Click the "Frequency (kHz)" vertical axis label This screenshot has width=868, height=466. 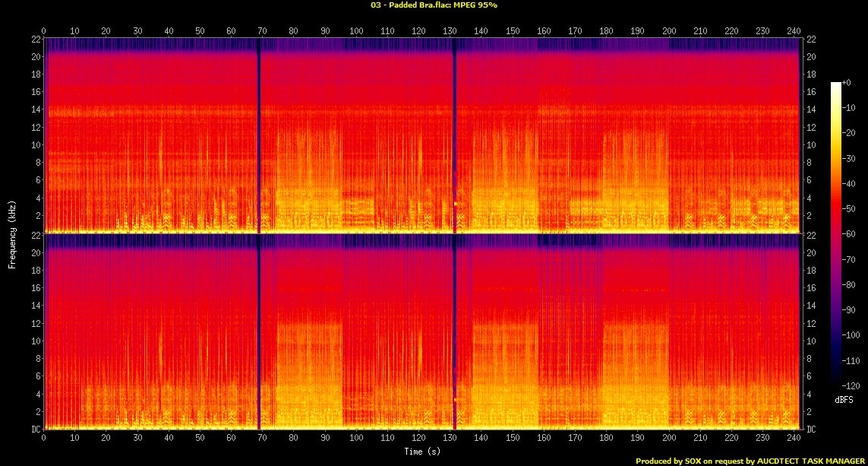click(x=12, y=233)
